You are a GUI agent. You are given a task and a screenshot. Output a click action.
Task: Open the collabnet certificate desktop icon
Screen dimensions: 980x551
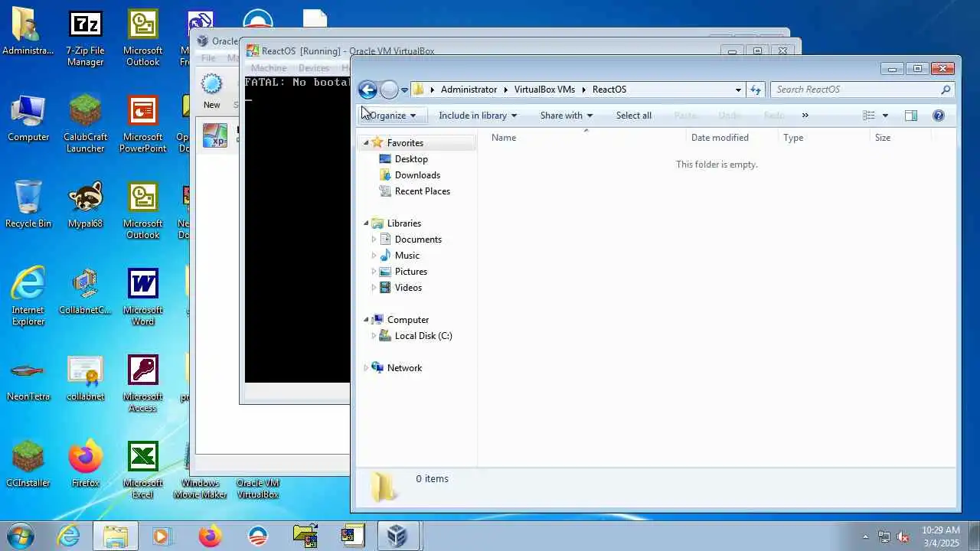[x=85, y=377]
